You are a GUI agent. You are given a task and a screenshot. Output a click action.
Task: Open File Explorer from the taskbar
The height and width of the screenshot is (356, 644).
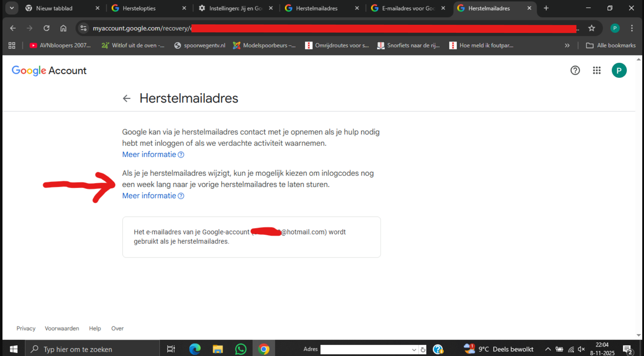[x=218, y=349]
